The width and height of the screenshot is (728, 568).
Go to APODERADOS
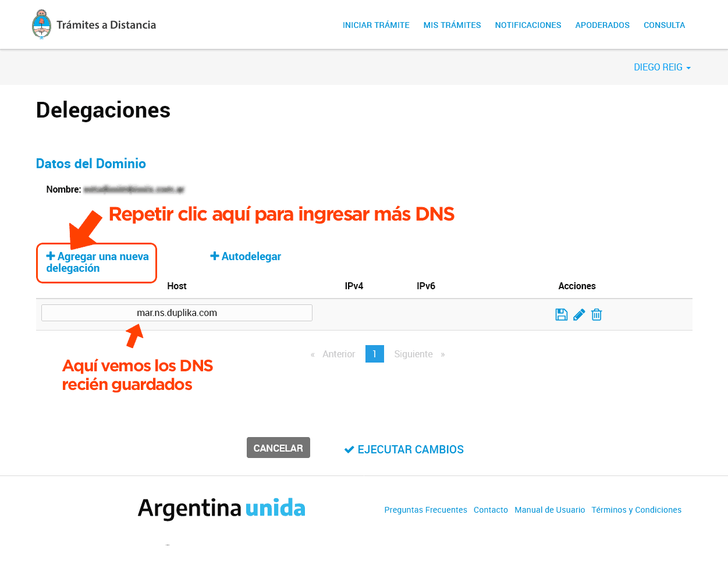click(602, 25)
